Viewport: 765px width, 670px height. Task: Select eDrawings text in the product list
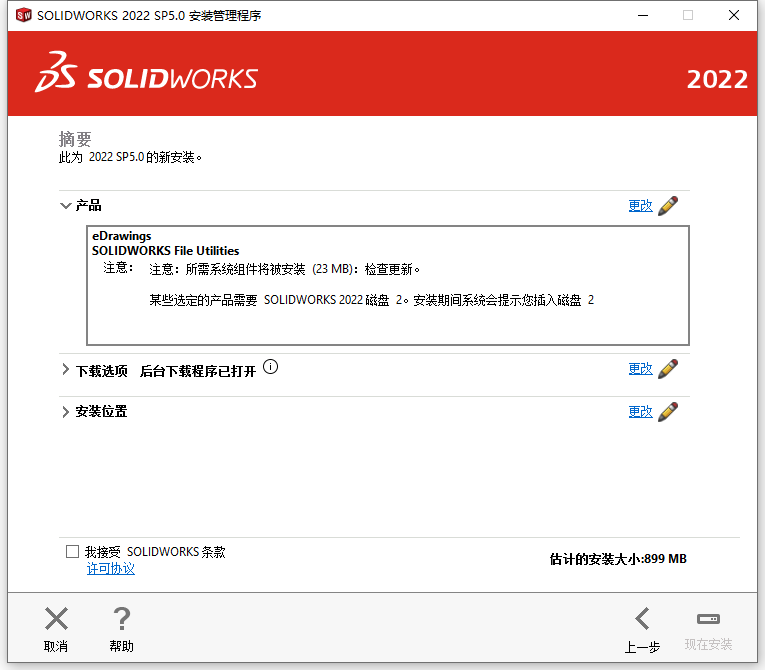[121, 236]
